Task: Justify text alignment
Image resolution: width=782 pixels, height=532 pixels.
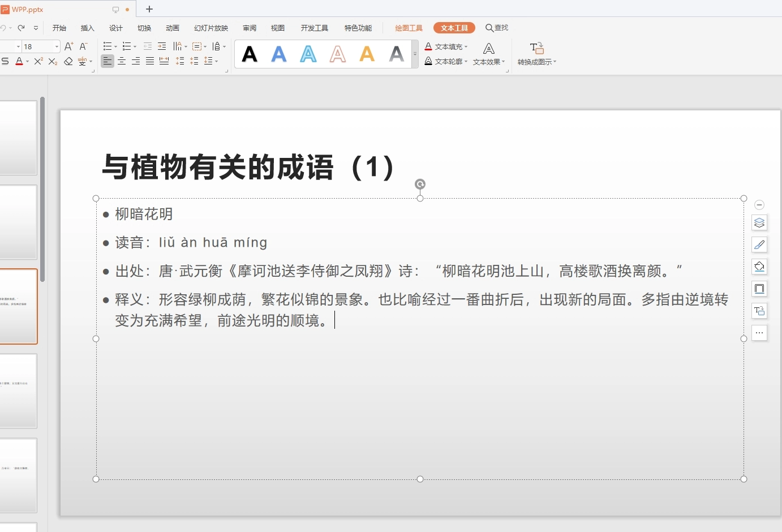Action: coord(150,61)
